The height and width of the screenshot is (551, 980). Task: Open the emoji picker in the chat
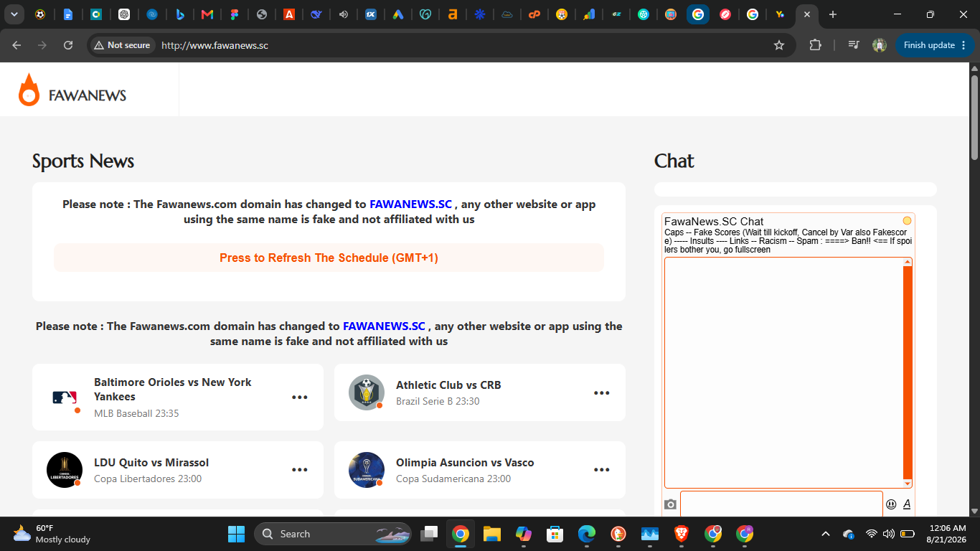(x=891, y=504)
